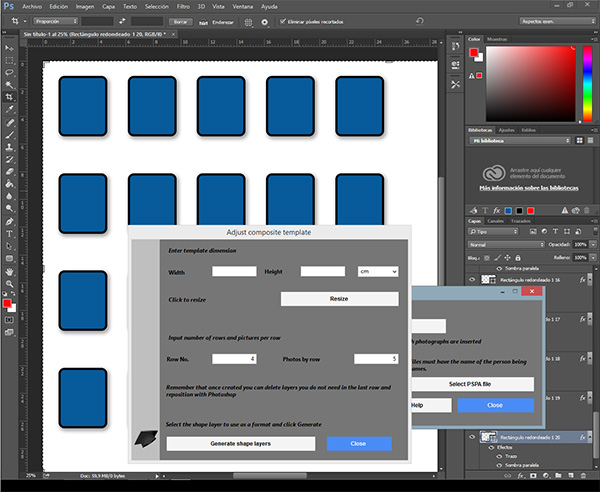
Task: Select the Clone Stamp tool
Action: tap(9, 147)
